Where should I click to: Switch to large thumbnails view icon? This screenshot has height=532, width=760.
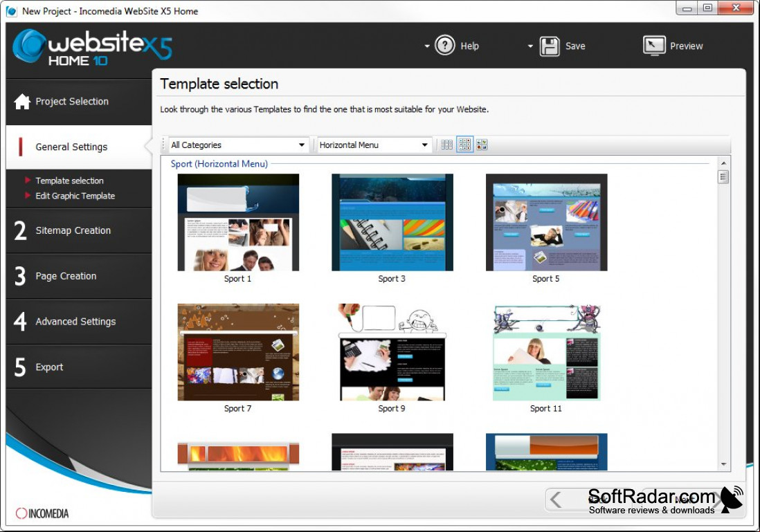(482, 145)
